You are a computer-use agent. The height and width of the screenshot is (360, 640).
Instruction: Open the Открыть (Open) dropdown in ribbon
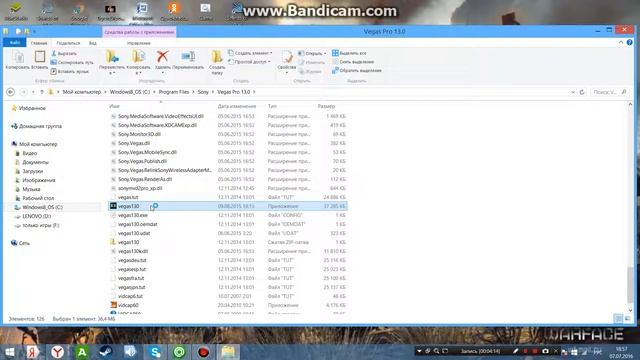tap(312, 53)
